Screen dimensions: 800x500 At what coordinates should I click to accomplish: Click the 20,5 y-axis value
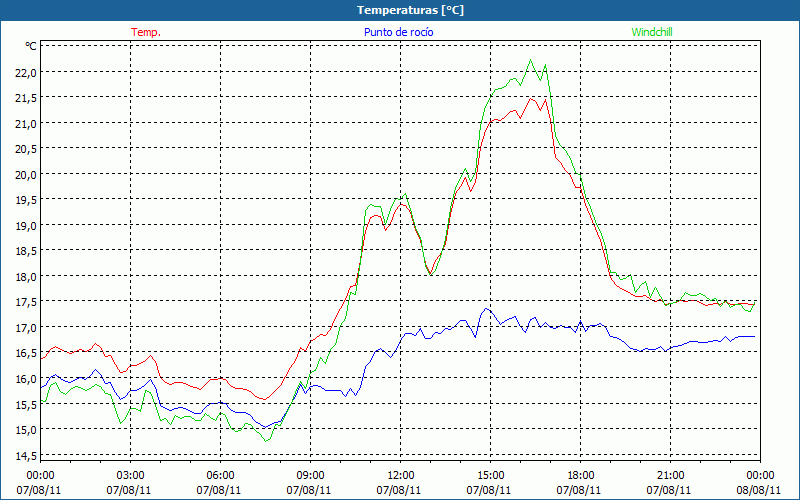pos(27,149)
